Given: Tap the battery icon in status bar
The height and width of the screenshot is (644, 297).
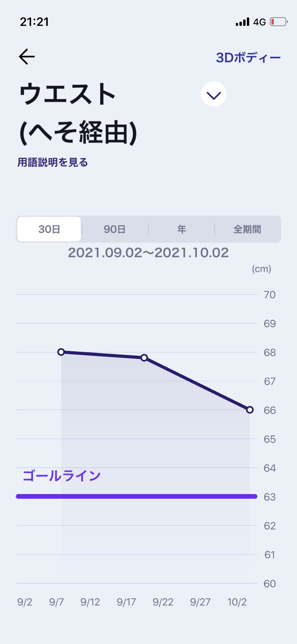Looking at the screenshot, I should [x=278, y=22].
